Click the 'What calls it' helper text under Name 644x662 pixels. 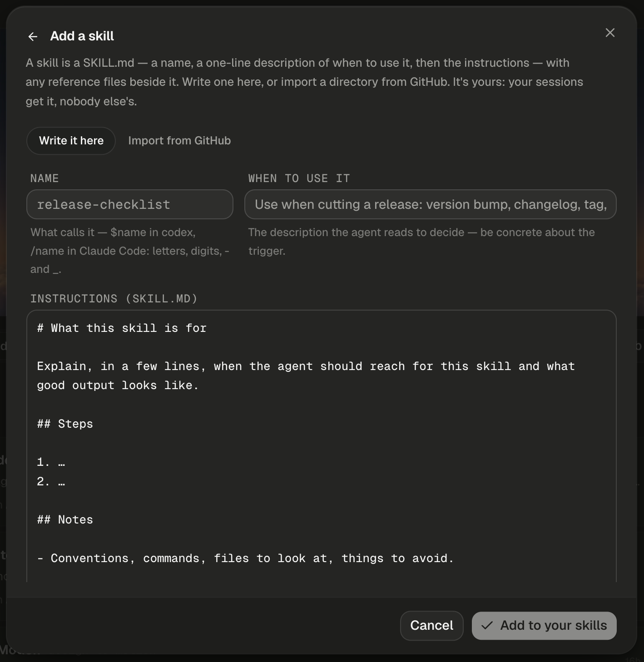click(130, 251)
